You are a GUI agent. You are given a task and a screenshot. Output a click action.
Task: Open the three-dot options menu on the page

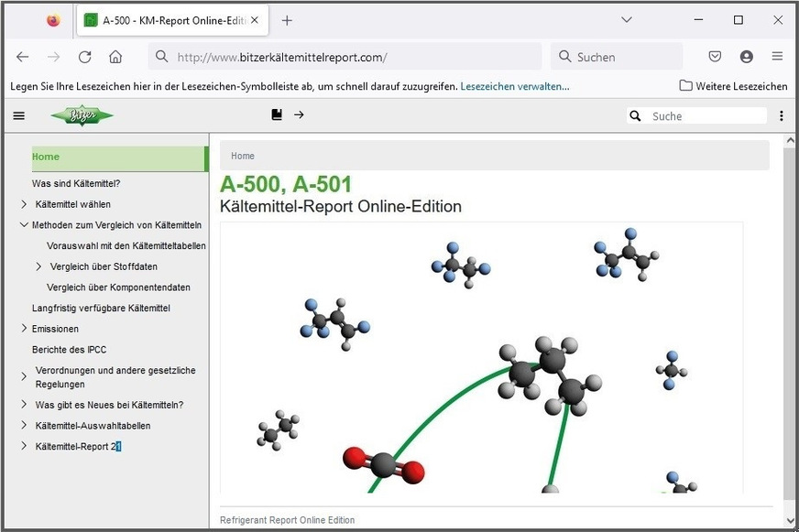pos(781,116)
